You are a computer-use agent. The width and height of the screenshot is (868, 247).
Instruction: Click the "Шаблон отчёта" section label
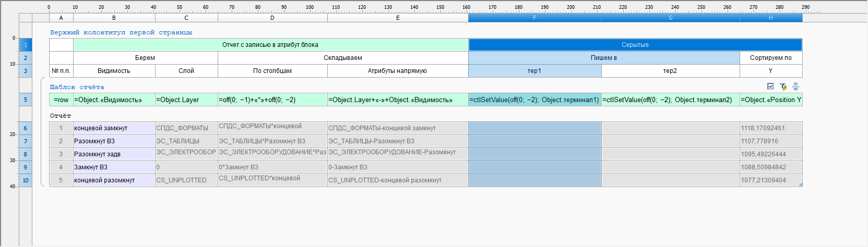click(x=77, y=87)
